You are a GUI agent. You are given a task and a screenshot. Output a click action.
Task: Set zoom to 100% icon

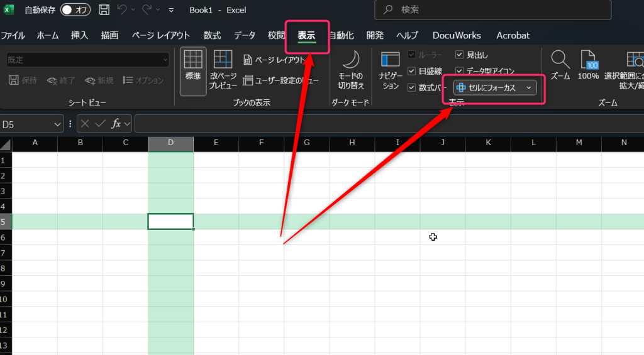(589, 60)
